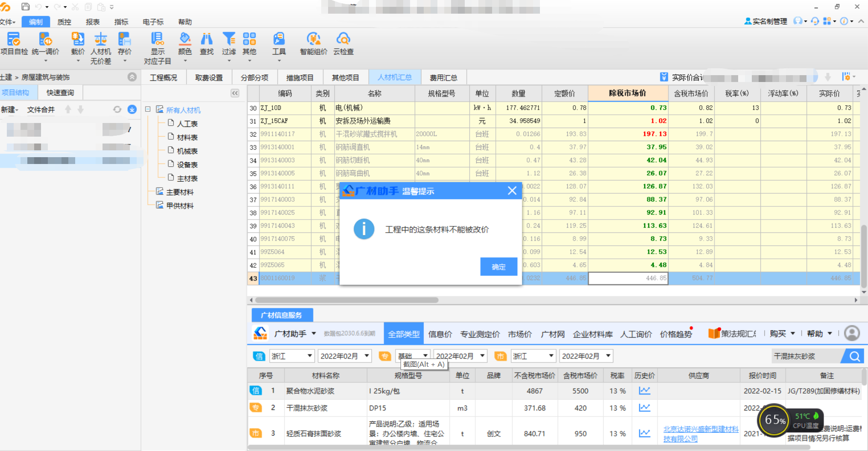Collapse the 所有人材机 tree node
Image resolution: width=868 pixels, height=451 pixels.
tap(148, 109)
